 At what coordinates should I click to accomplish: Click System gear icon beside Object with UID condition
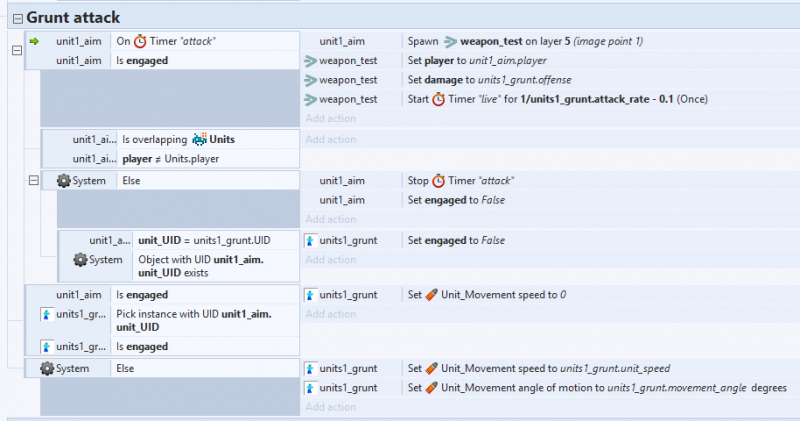point(80,260)
